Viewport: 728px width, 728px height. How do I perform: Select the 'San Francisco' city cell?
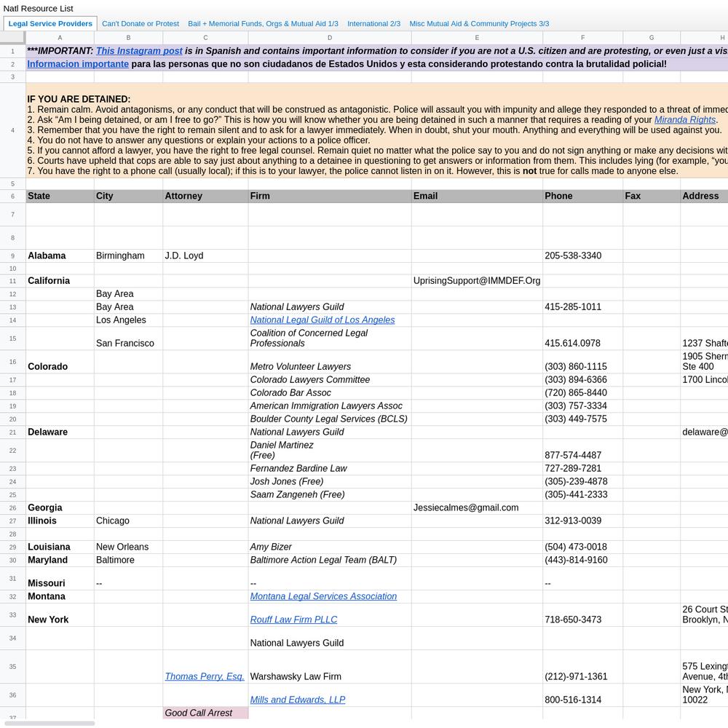129,339
